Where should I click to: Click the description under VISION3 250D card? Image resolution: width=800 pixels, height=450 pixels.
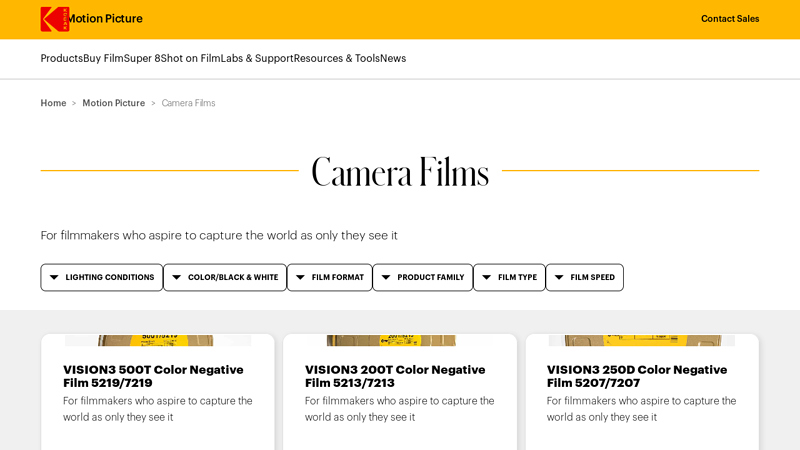[x=641, y=409]
